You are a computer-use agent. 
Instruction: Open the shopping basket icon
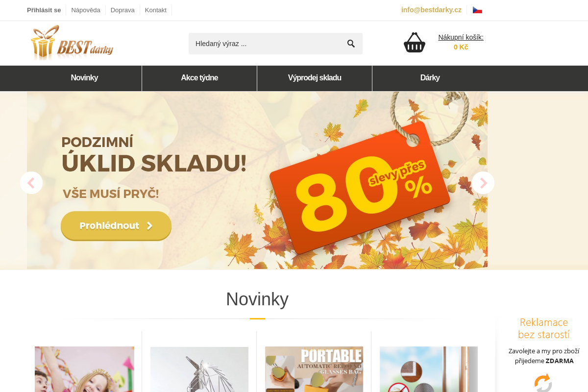click(x=415, y=43)
